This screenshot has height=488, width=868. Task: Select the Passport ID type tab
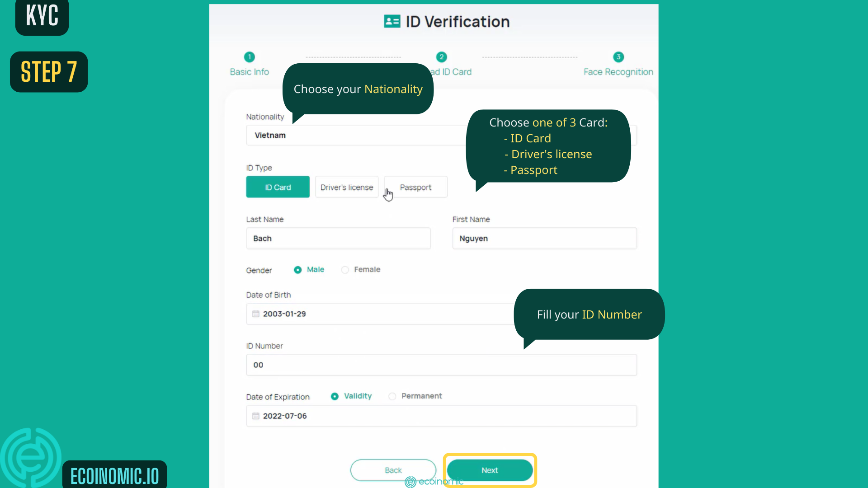coord(415,187)
